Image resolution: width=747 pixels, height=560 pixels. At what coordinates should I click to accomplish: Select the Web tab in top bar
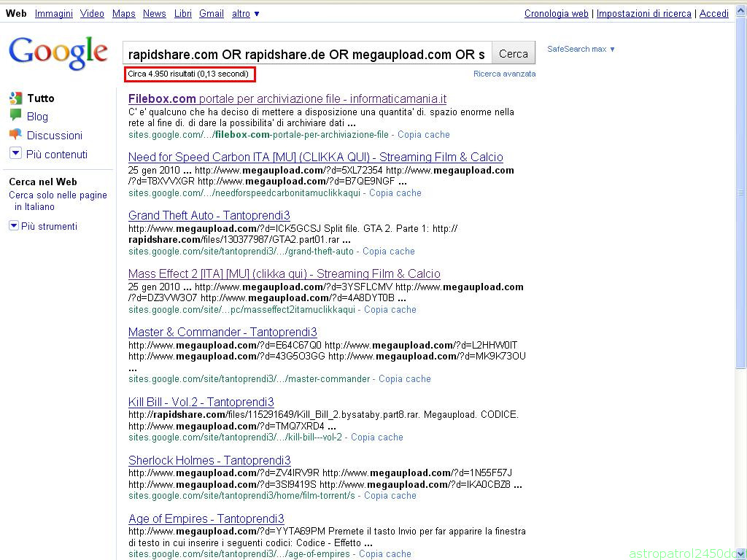pyautogui.click(x=16, y=14)
